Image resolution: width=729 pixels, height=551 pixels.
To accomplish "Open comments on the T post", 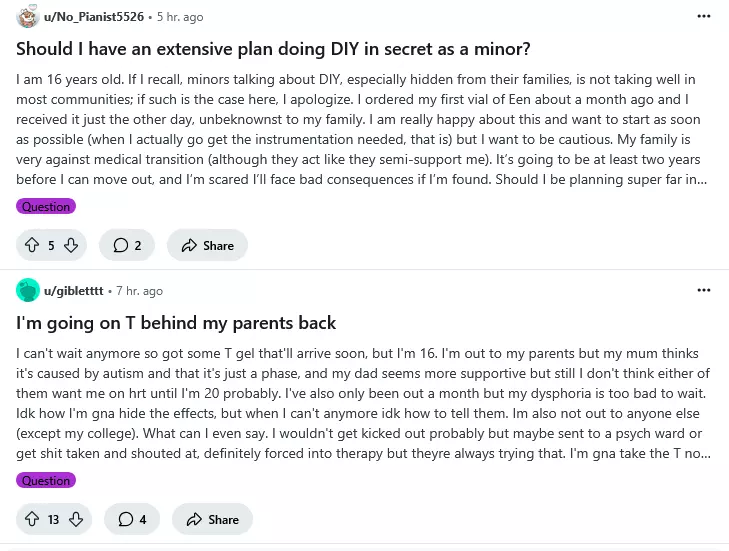I will [x=132, y=519].
